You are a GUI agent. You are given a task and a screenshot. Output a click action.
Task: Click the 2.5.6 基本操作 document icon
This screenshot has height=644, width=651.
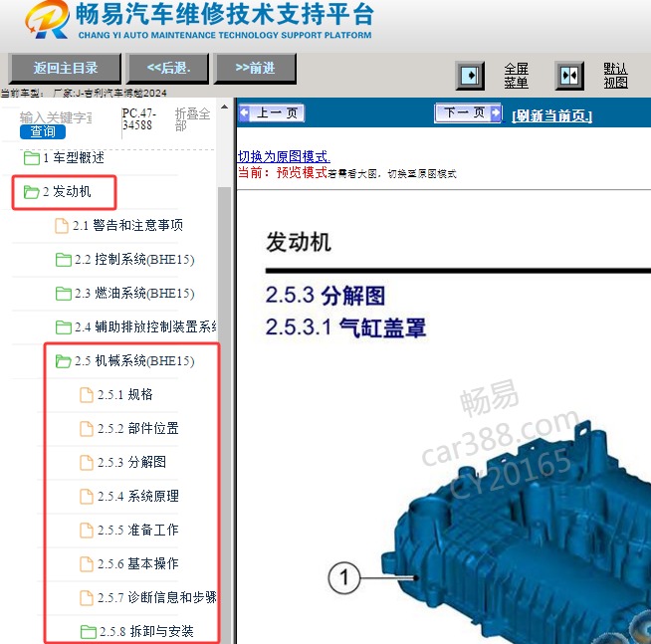coord(87,564)
